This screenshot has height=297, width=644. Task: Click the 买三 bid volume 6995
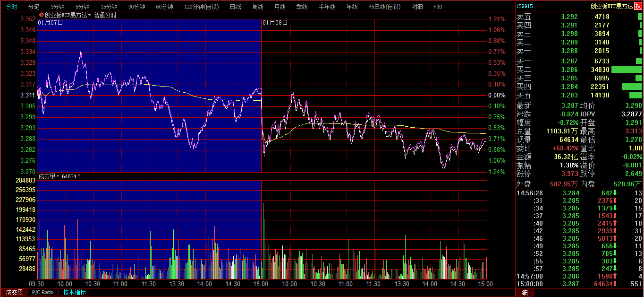pos(602,78)
